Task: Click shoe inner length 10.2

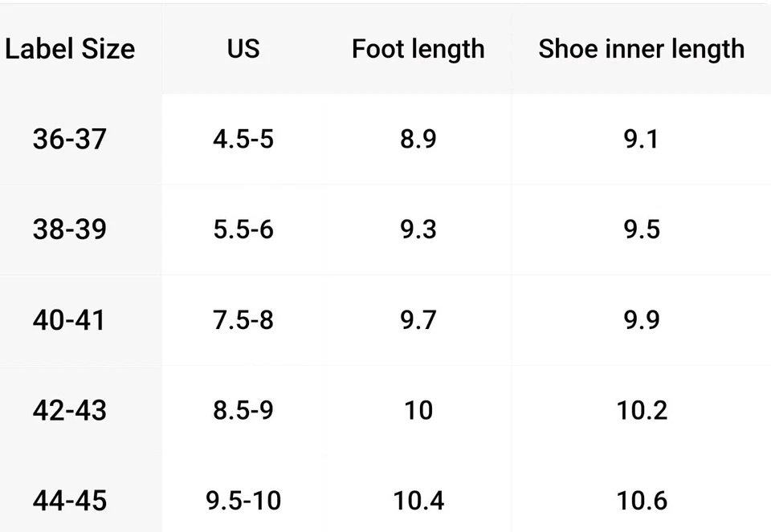Action: [641, 410]
